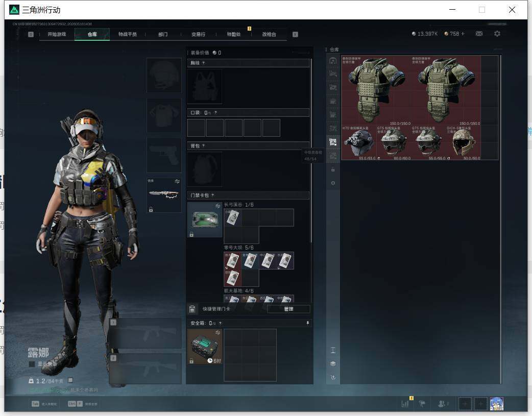Select the keycard under 长弓溪谷
Viewport: 532px width, 416px height.
233,217
